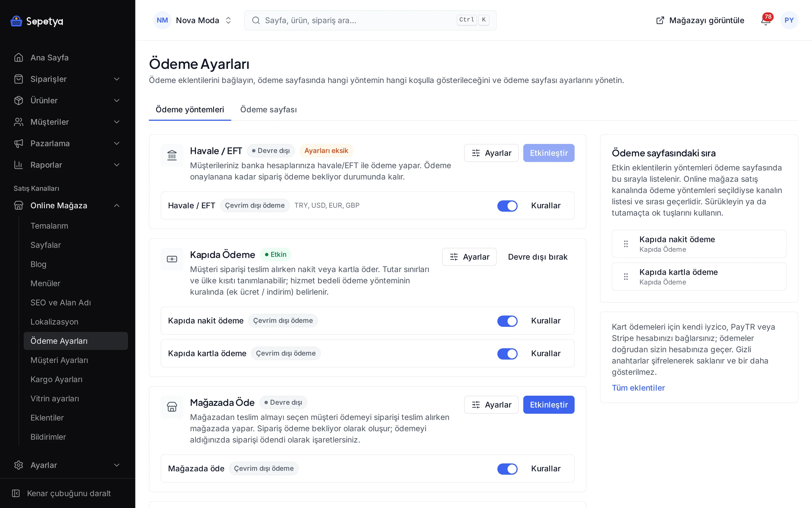Screen dimensions: 812x508
Task: Open Kurallar for Mağazada öde
Action: (x=546, y=468)
